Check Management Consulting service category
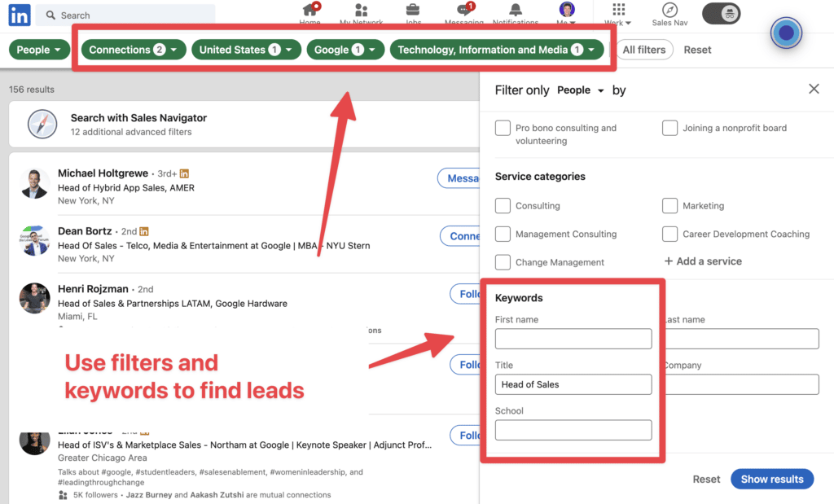834x504 pixels. coord(503,234)
